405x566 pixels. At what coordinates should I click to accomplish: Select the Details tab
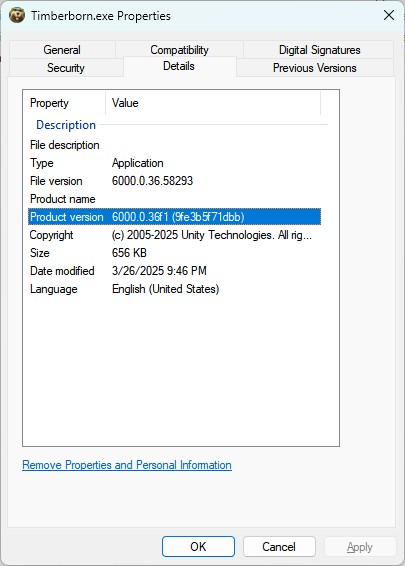(x=179, y=66)
